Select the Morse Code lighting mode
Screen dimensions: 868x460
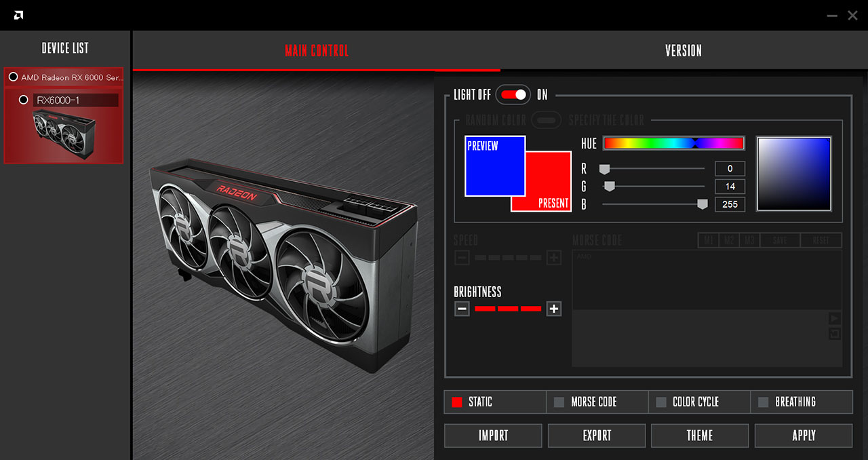point(597,402)
